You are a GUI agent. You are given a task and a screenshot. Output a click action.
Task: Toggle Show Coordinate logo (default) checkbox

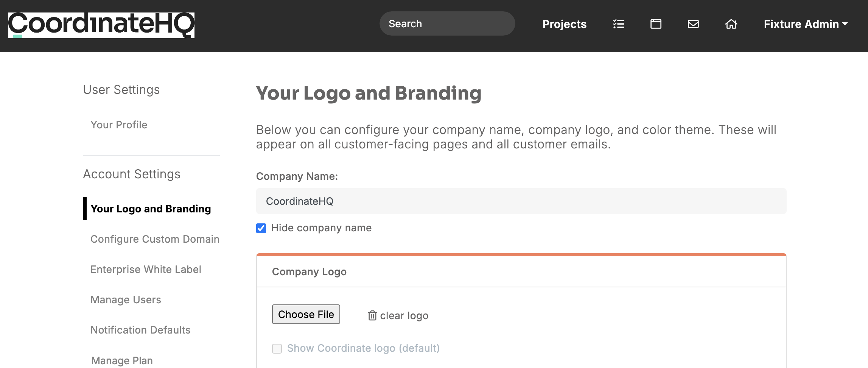277,348
